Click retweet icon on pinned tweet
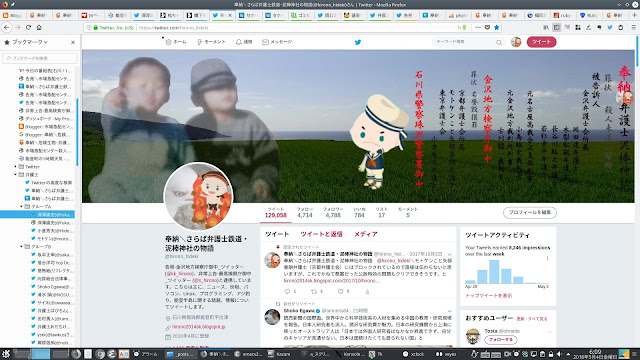The height and width of the screenshot is (360, 640). coord(314,291)
